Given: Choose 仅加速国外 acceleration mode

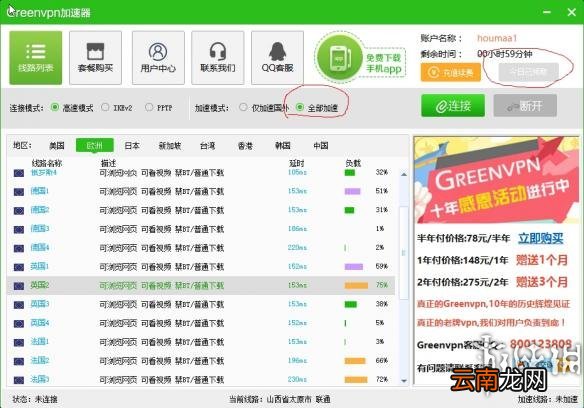Looking at the screenshot, I should (x=243, y=107).
